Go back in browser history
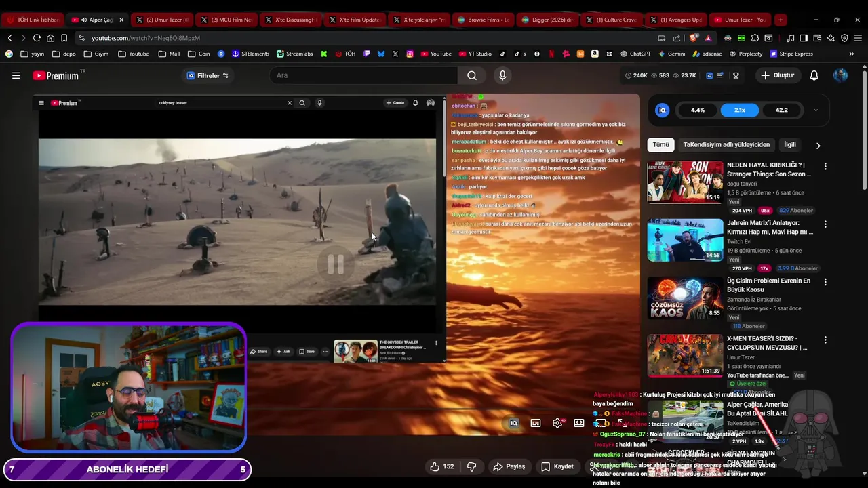Viewport: 868px width, 488px height. coord(9,38)
